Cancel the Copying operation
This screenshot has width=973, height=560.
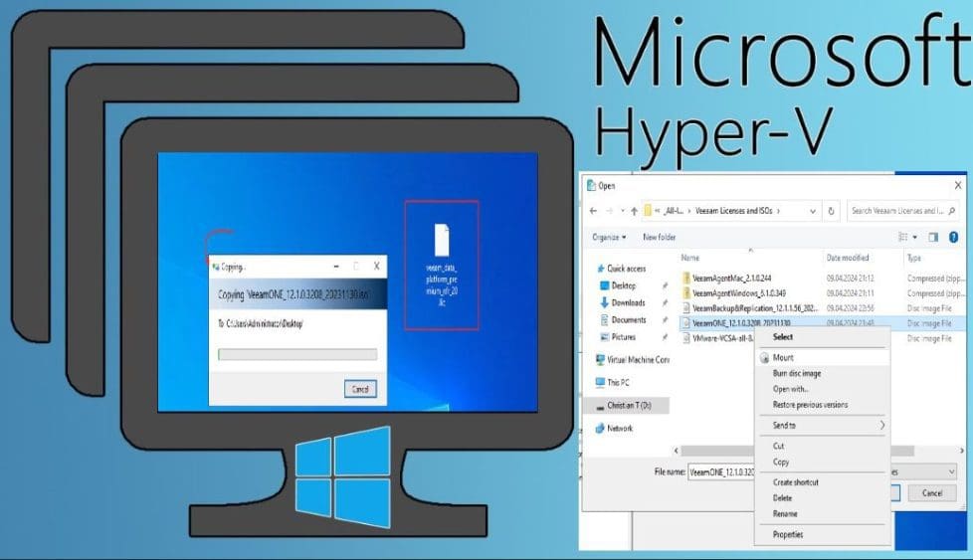360,390
